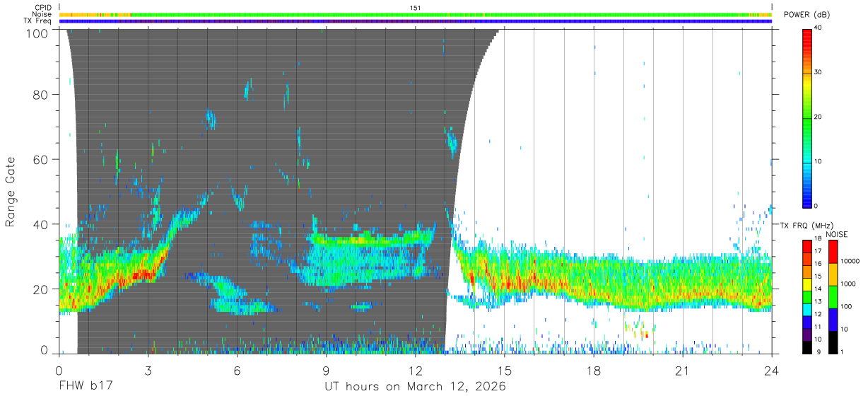Click the 15 tick on UT hours axis
Image resolution: width=868 pixels, height=401 pixels.
(505, 371)
